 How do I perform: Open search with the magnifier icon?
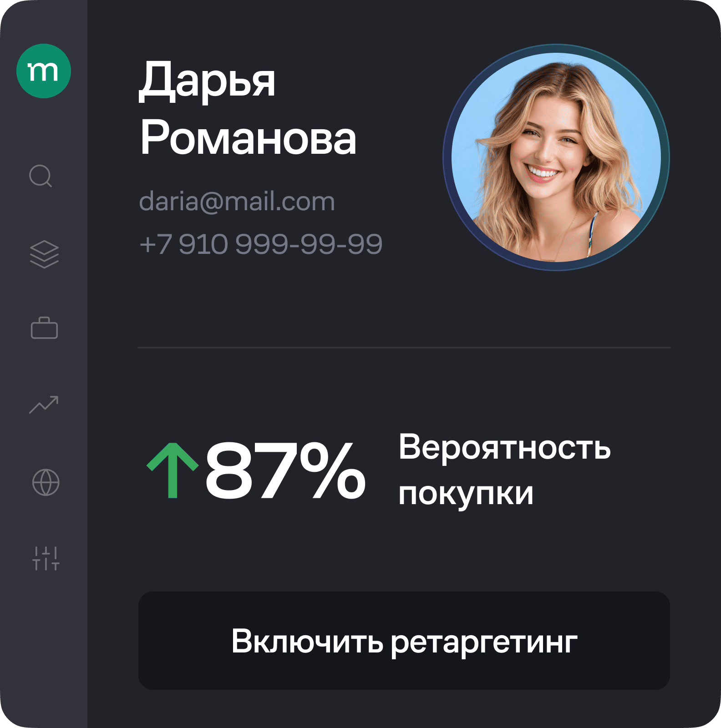[41, 176]
